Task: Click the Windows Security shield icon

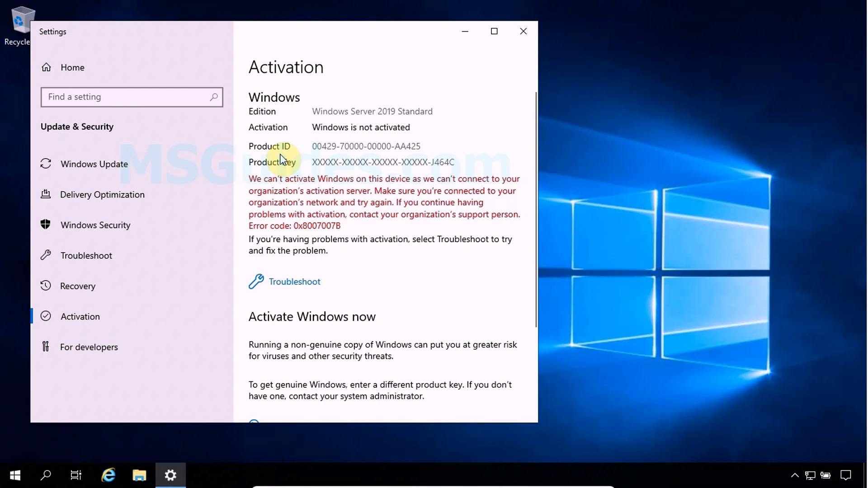Action: tap(46, 225)
